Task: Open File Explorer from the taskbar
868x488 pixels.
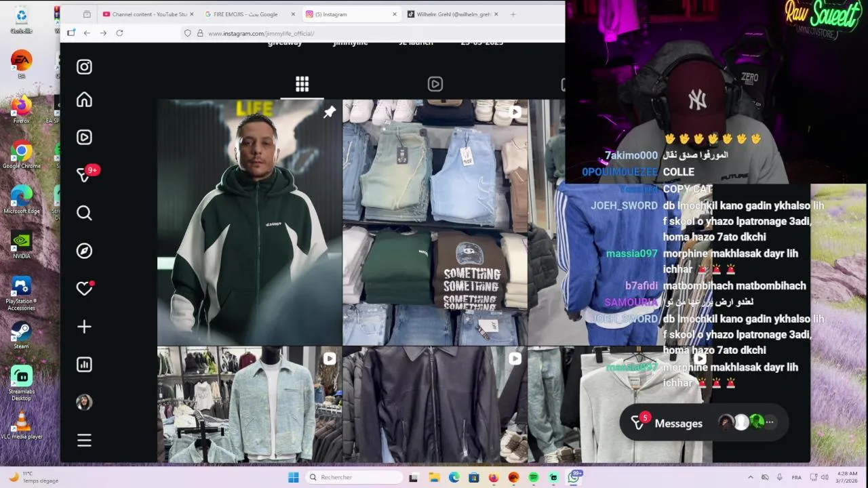Action: point(434,477)
